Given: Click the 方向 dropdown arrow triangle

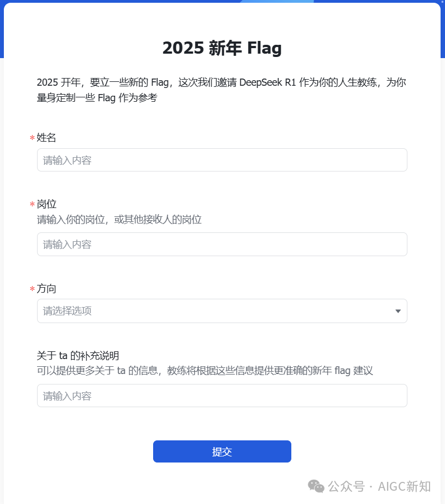Looking at the screenshot, I should (398, 311).
